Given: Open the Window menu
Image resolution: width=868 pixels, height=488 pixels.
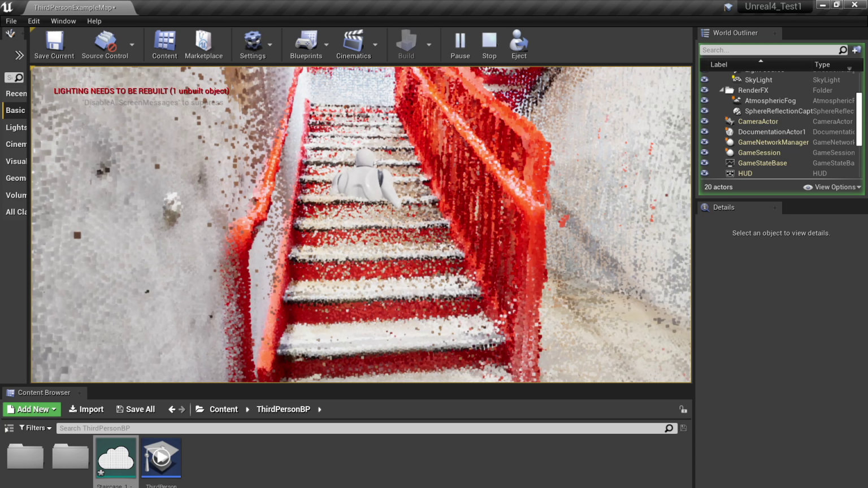Looking at the screenshot, I should point(63,21).
